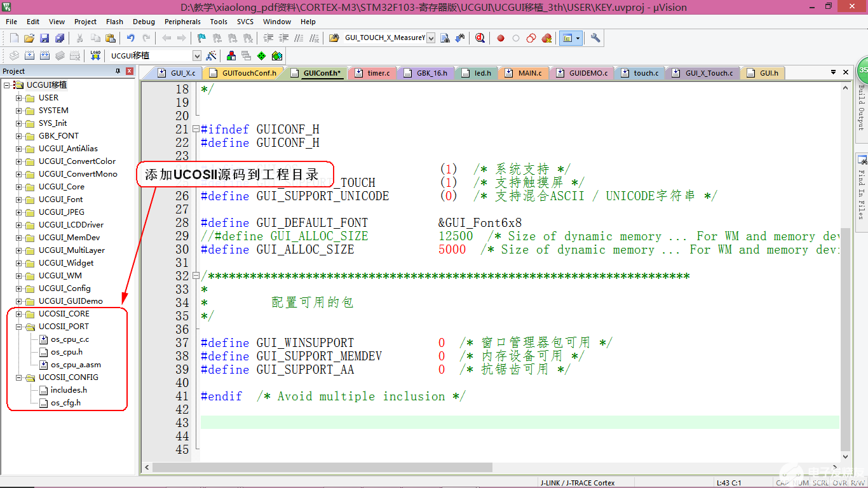This screenshot has width=868, height=488.
Task: Click the Batch Build icon
Action: [x=60, y=56]
